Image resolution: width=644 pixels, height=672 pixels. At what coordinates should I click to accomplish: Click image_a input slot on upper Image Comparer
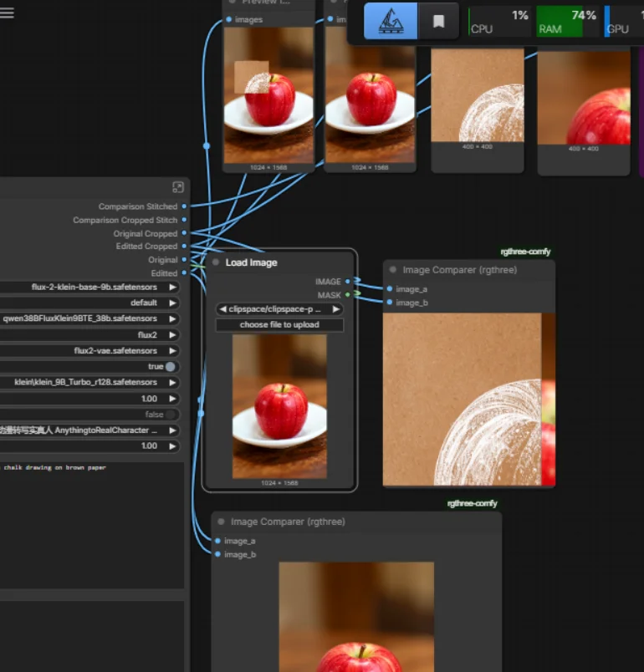(x=389, y=289)
